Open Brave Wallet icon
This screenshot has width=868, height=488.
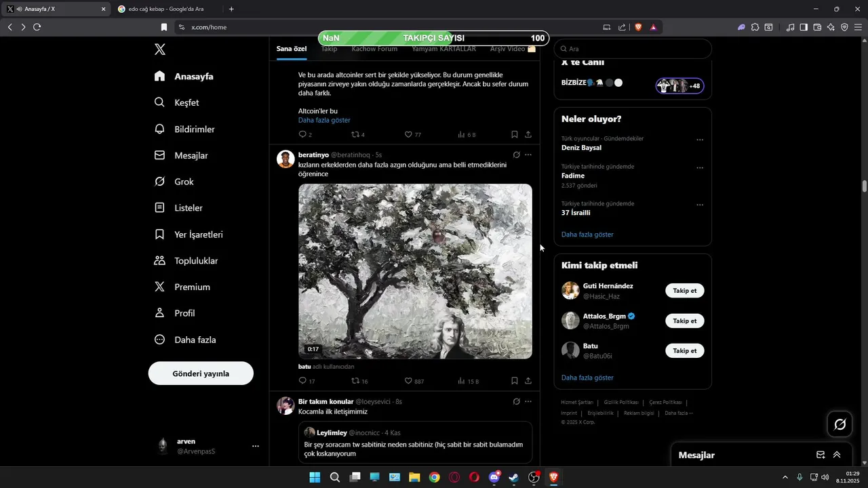[x=817, y=27]
